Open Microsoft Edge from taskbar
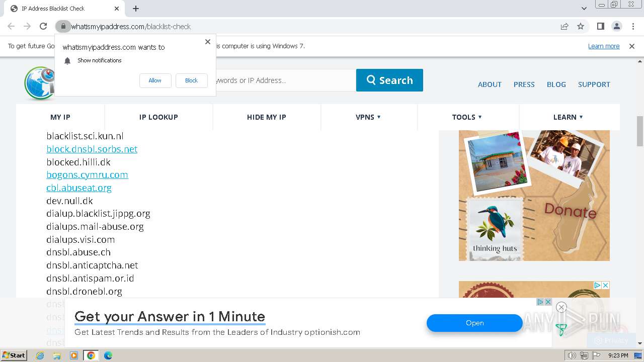This screenshot has height=362, width=644. pyautogui.click(x=108, y=355)
